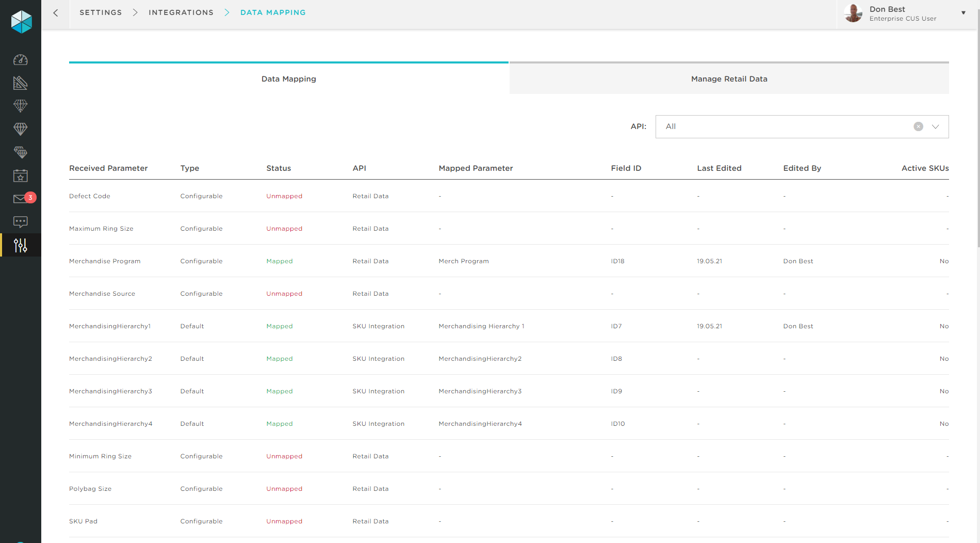The width and height of the screenshot is (980, 543).
Task: Open the dashboard gauge icon
Action: (x=21, y=60)
